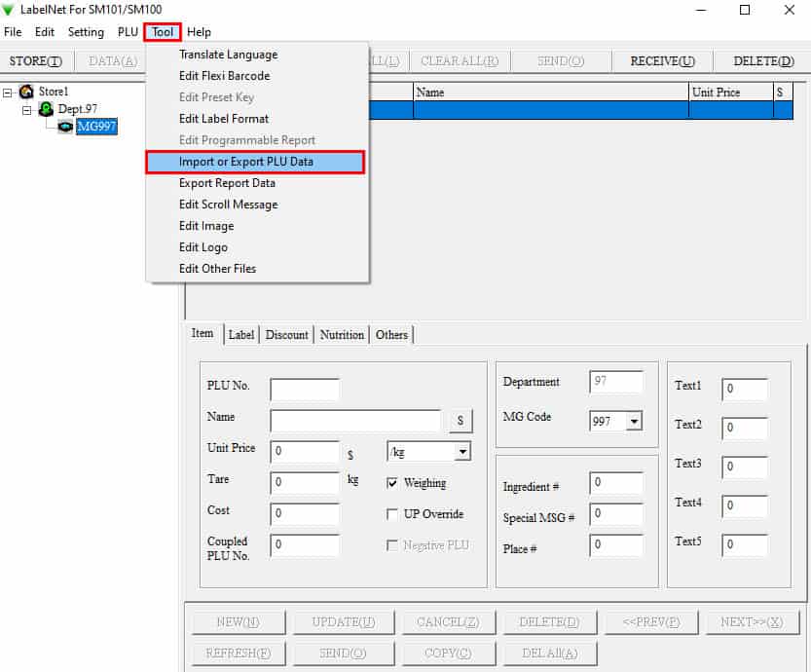This screenshot has width=811, height=672.
Task: Open the Help menu
Action: pyautogui.click(x=199, y=32)
